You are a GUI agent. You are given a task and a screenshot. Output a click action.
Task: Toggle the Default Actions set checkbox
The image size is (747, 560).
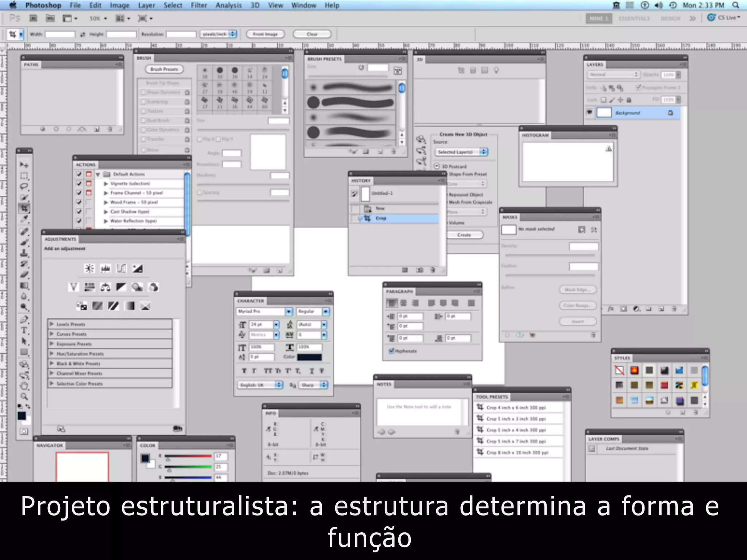point(79,174)
